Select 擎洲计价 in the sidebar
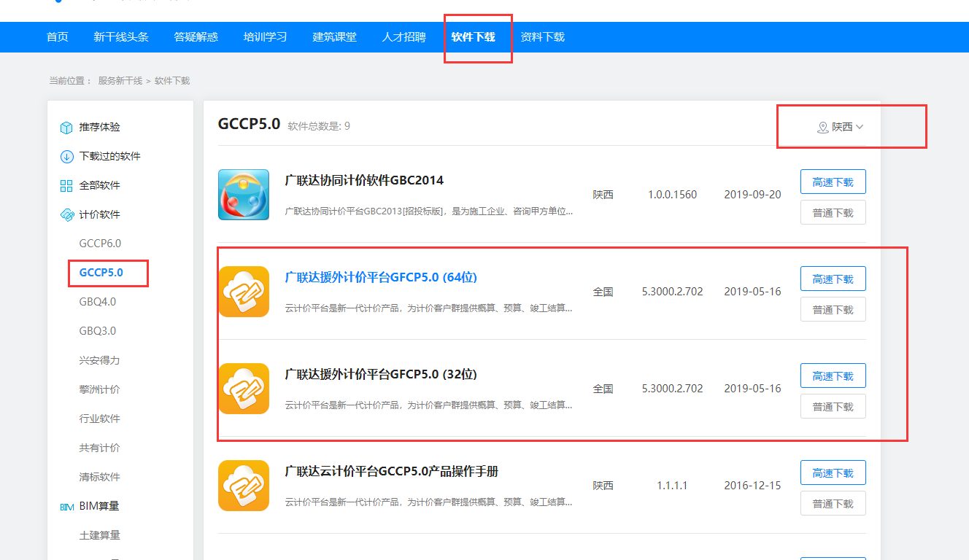Image resolution: width=969 pixels, height=560 pixels. [100, 389]
